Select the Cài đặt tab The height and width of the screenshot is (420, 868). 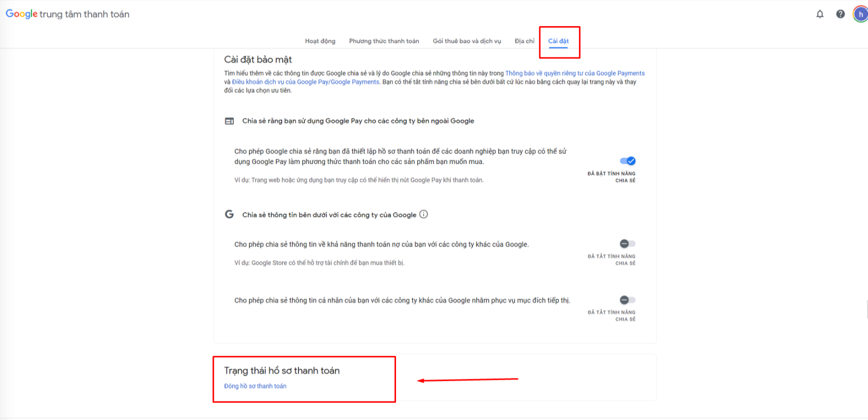(558, 41)
